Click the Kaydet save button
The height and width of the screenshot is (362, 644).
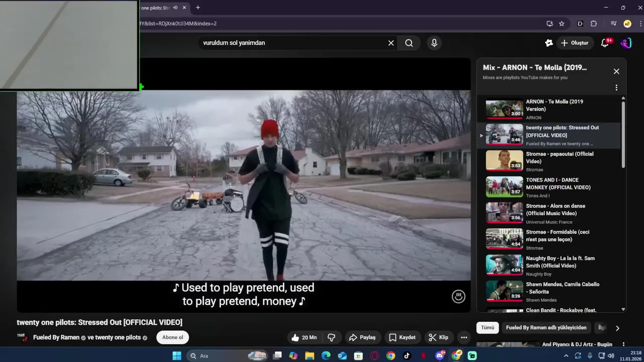tap(402, 337)
